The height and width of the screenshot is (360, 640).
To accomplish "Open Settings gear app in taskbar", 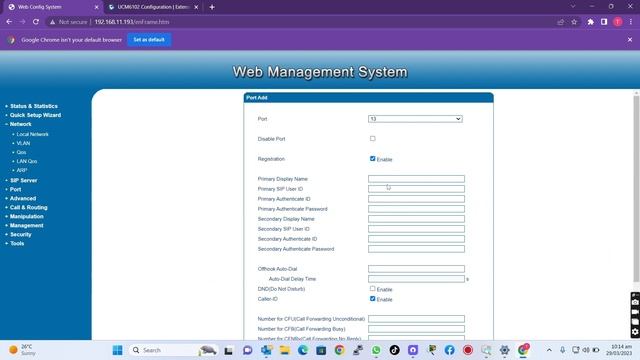I will [504, 350].
